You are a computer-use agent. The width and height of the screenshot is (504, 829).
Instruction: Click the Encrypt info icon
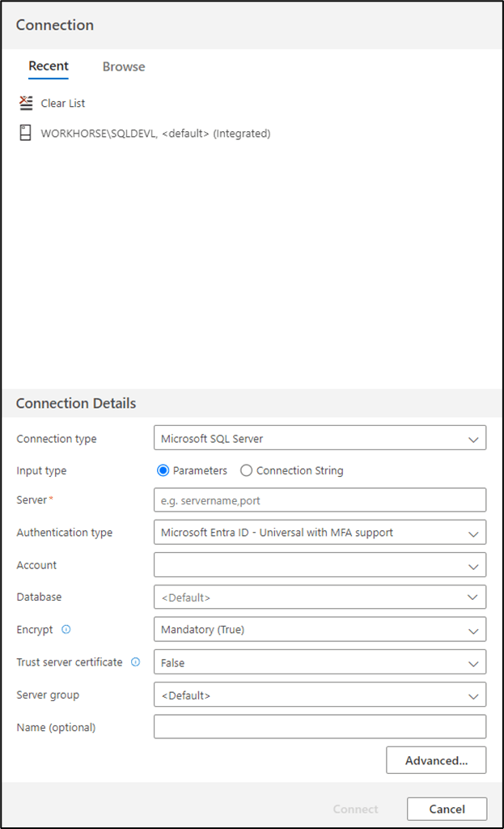66,629
